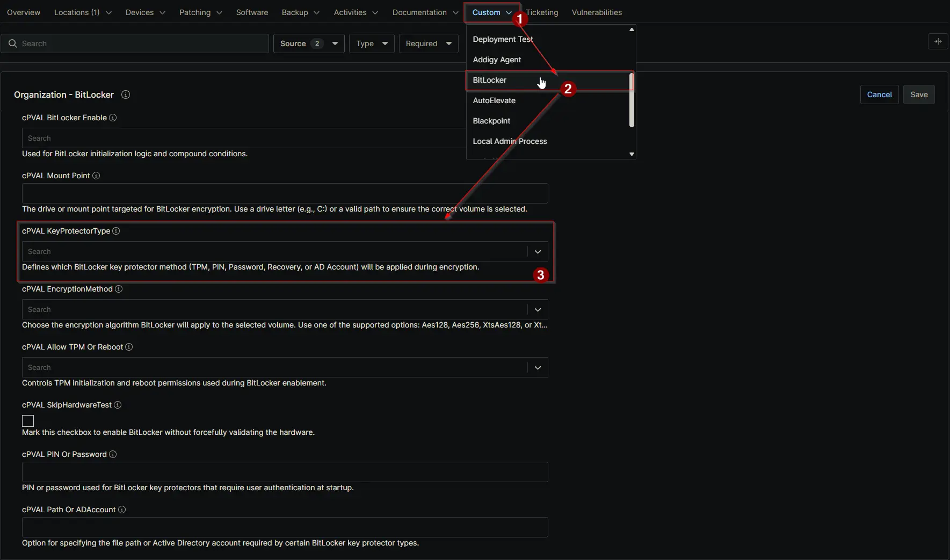Expand the cPVAL KeyProtectorType dropdown
Screen dimensions: 950x560
pyautogui.click(x=538, y=251)
